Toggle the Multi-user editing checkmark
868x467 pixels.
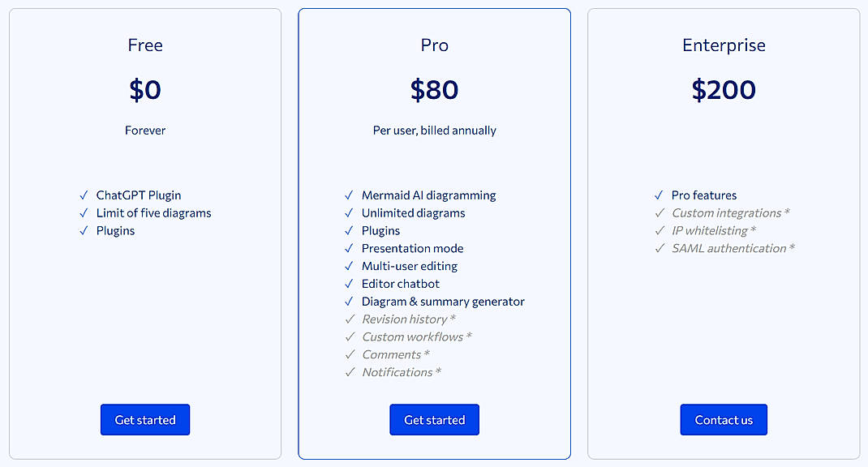tap(348, 266)
